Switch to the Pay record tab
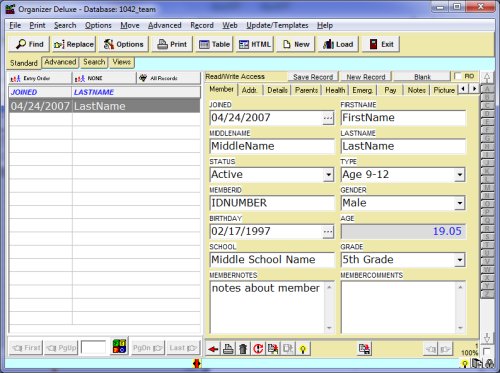 [390, 90]
